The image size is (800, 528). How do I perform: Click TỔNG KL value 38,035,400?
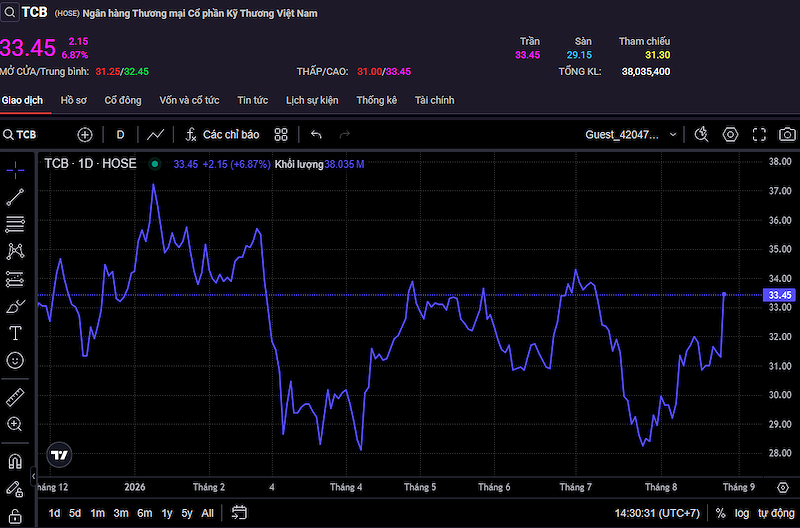coord(646,72)
